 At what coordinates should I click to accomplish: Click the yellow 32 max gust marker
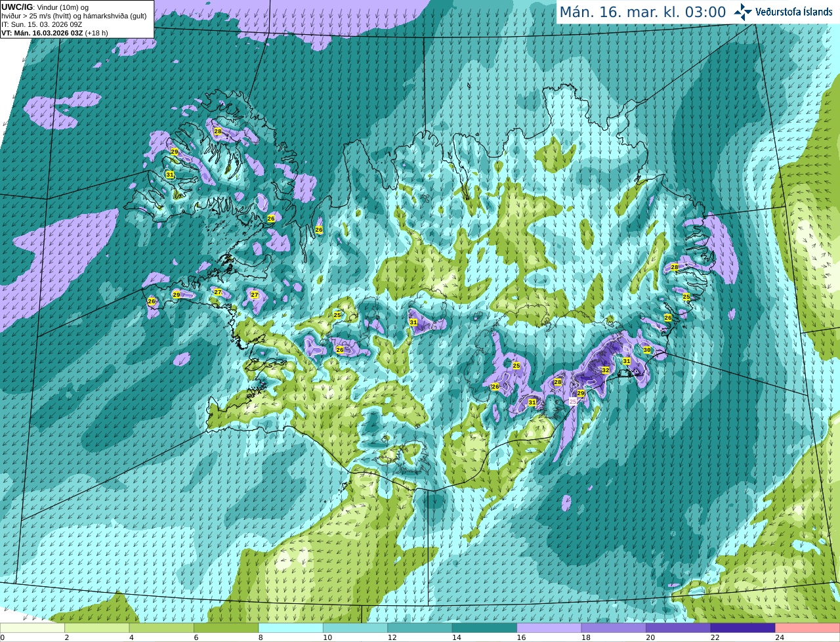click(x=606, y=371)
